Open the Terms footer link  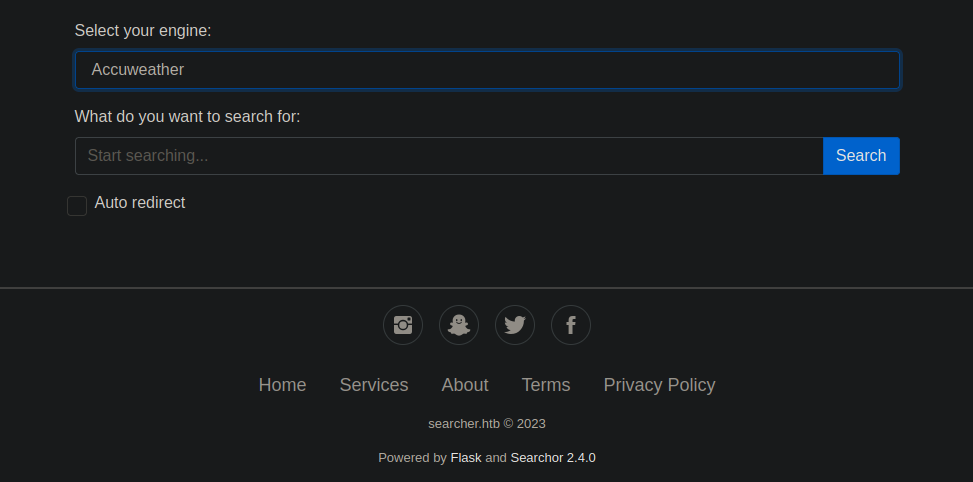tap(546, 385)
